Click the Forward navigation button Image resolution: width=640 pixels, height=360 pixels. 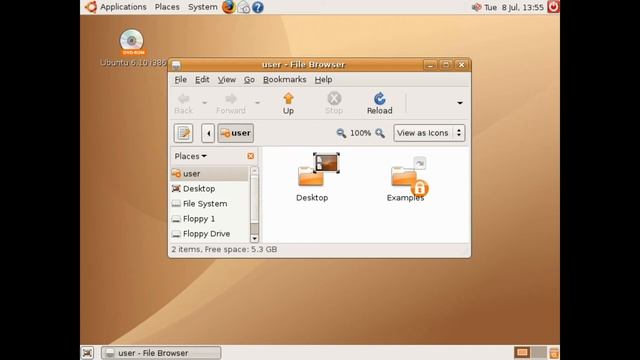click(231, 103)
